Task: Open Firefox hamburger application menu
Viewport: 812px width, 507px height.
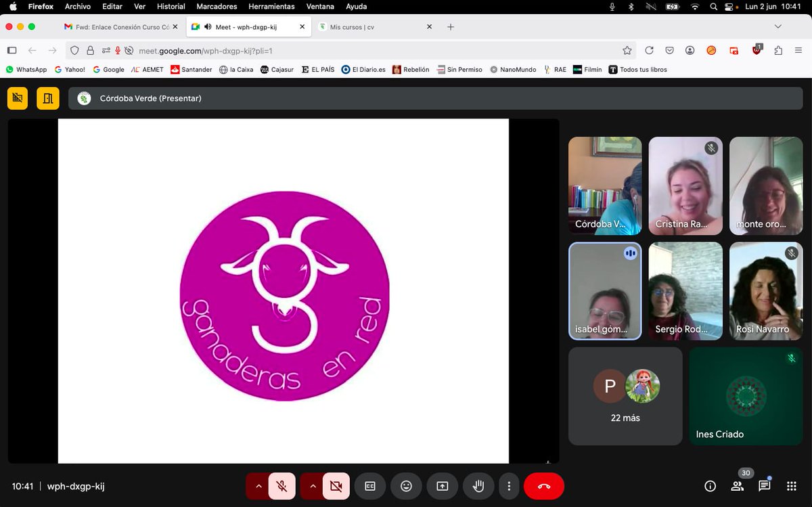Action: click(x=799, y=50)
